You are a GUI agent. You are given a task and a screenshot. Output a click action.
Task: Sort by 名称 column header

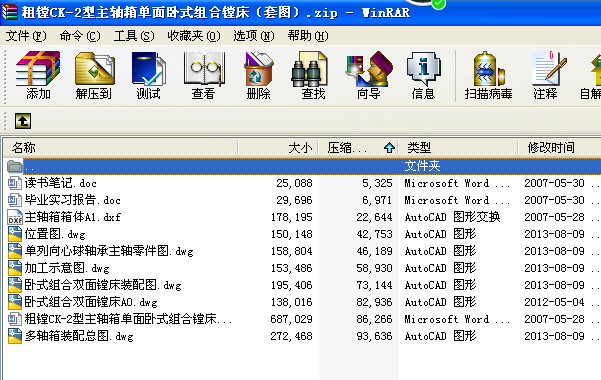[x=120, y=148]
